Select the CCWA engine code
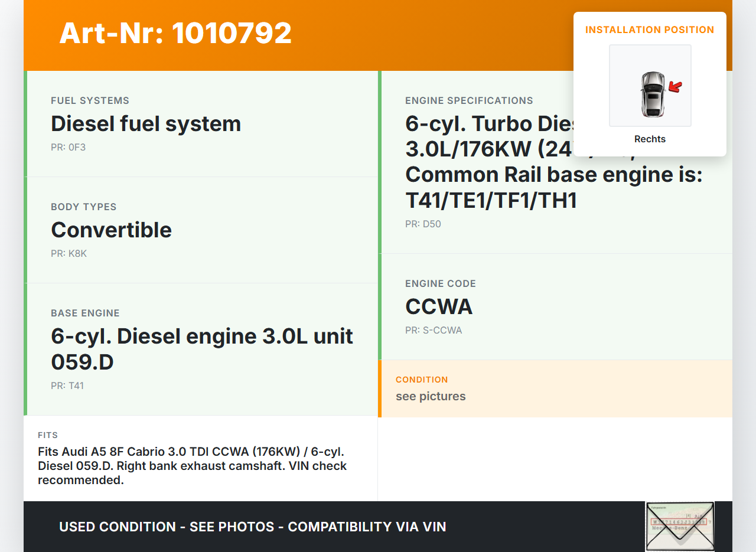756x552 pixels. coord(439,307)
